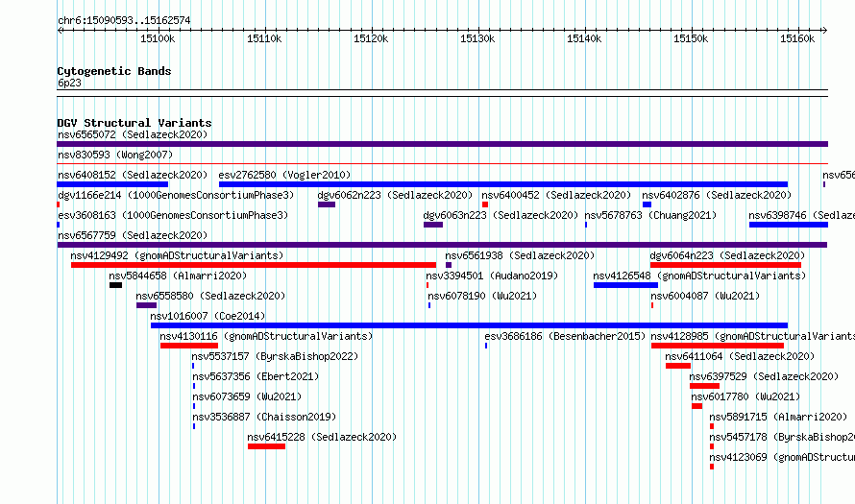Select the dgv6064n223 red variant bar
Image resolution: width=855 pixels, height=504 pixels.
725,265
